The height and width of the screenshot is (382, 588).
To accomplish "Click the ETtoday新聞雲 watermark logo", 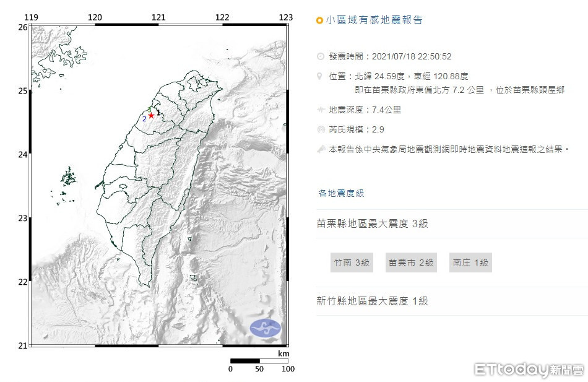I will pos(529,370).
